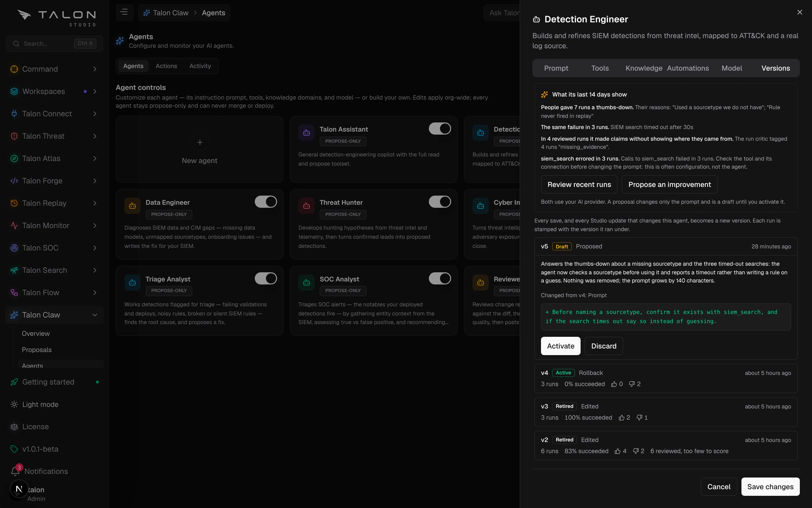Click the Getting started rocket icon
The height and width of the screenshot is (508, 812).
pos(14,382)
